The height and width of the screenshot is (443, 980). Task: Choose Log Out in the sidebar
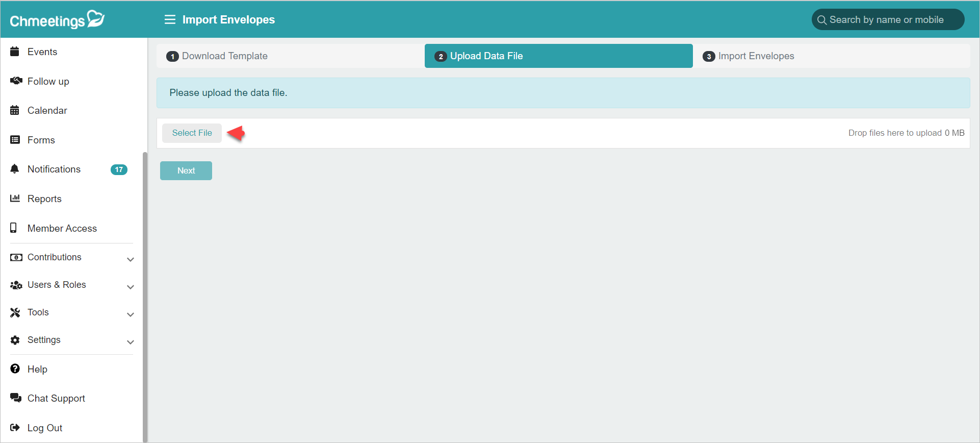[45, 428]
